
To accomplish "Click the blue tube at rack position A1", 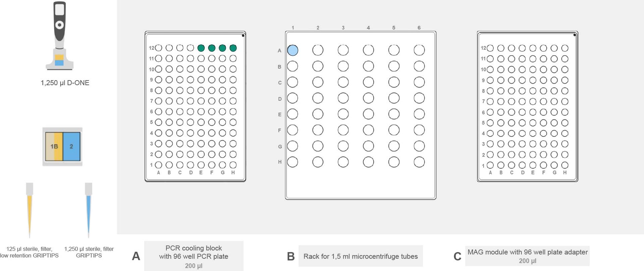I will point(292,50).
